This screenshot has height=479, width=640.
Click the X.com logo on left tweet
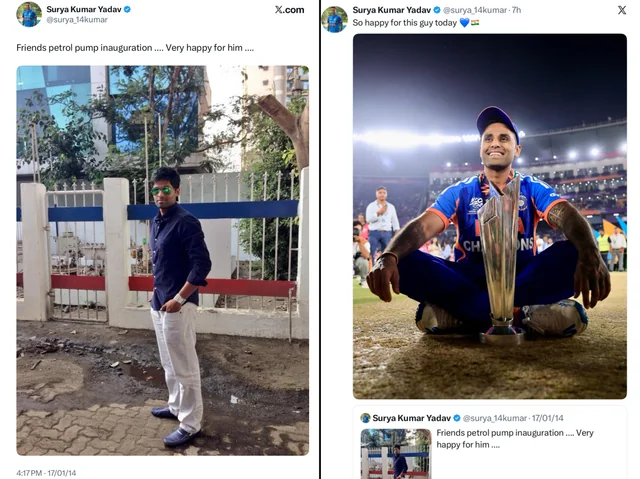289,10
